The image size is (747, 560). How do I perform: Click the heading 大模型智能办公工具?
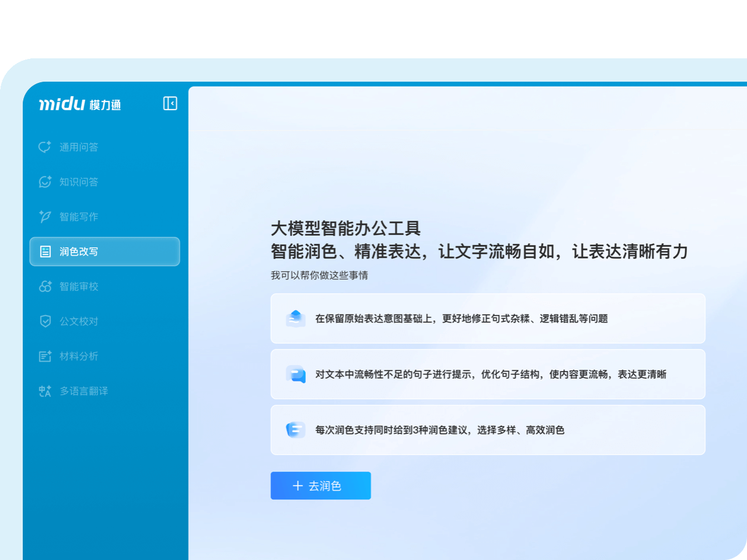pyautogui.click(x=346, y=228)
